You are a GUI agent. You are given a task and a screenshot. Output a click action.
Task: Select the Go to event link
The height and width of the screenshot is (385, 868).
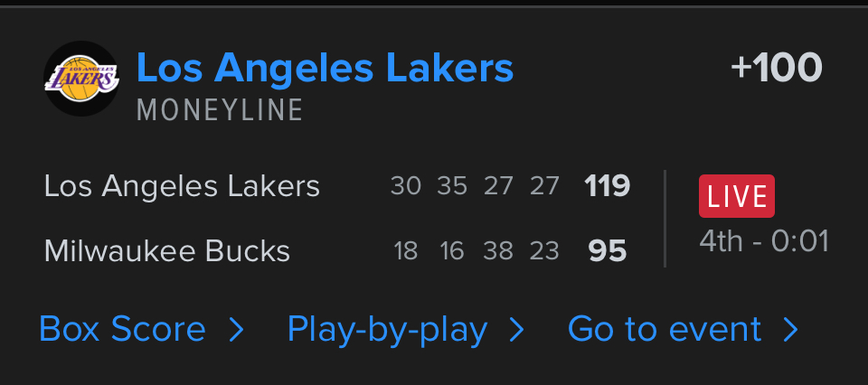point(665,330)
